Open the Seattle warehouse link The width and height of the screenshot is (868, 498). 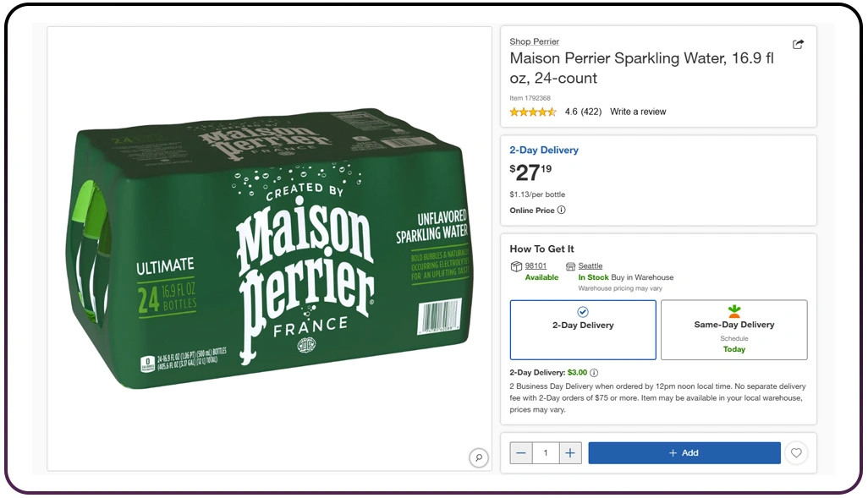591,266
